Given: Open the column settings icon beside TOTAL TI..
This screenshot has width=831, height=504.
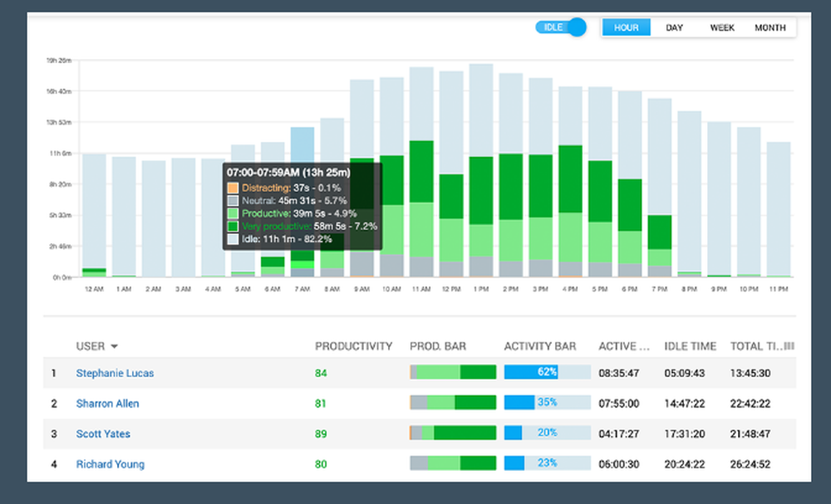Looking at the screenshot, I should pyautogui.click(x=789, y=346).
